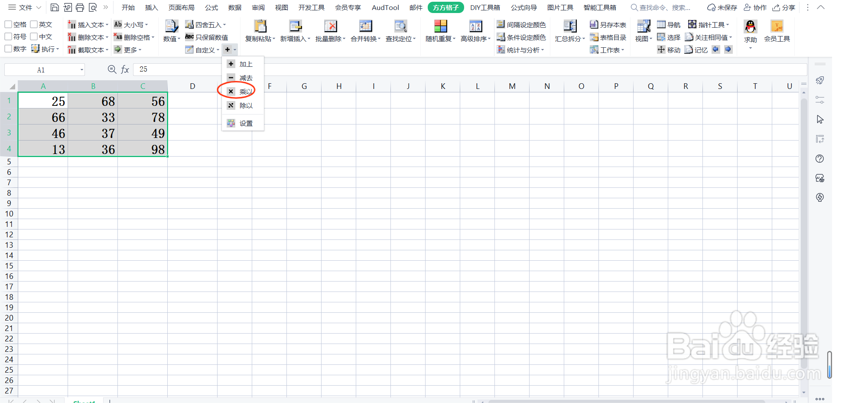Viewport: 868px width, 403px height.
Task: Select the column D header
Action: pos(192,86)
